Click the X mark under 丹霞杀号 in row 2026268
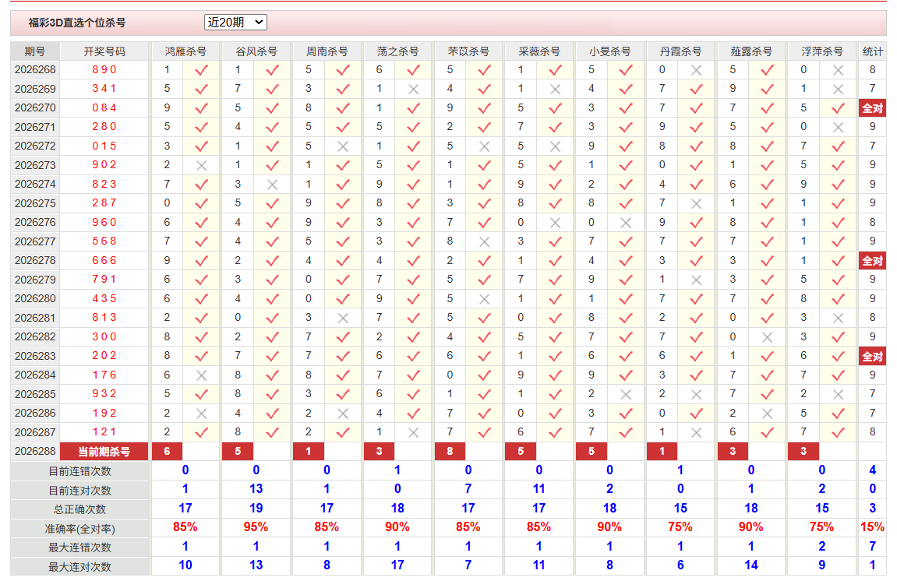The height and width of the screenshot is (588, 897). 696,70
